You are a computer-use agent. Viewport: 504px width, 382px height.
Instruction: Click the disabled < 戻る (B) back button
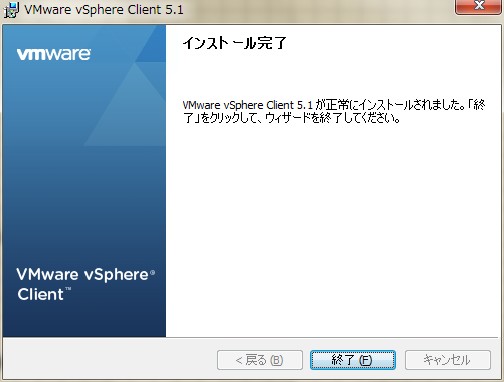(260, 360)
